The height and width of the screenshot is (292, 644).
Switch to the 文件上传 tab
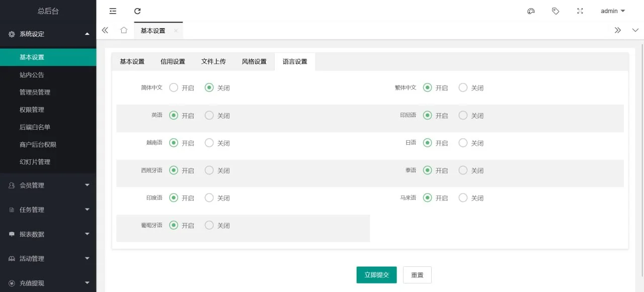[213, 62]
